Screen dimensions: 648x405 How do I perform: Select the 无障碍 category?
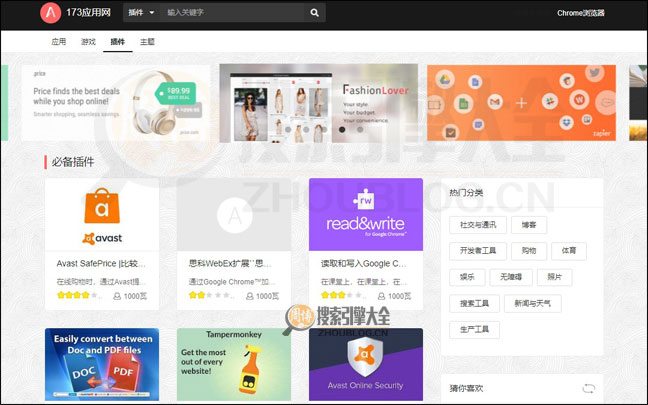[x=511, y=277]
